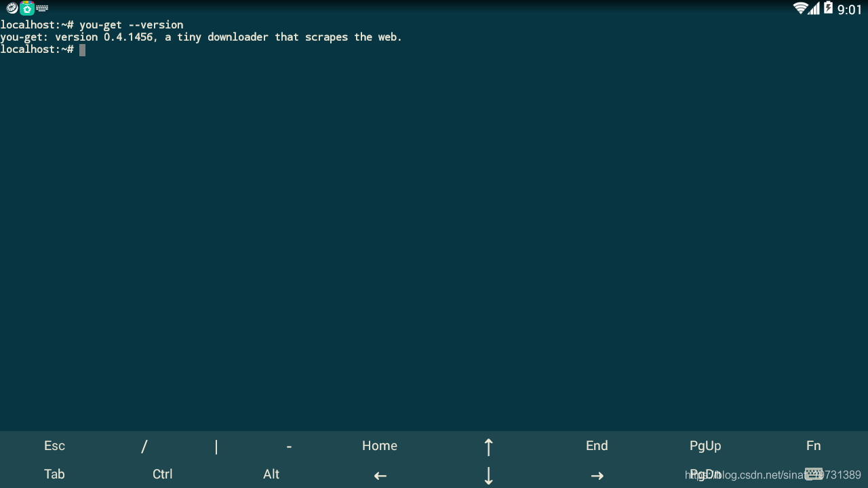Tap the Fn modifier key

click(814, 445)
